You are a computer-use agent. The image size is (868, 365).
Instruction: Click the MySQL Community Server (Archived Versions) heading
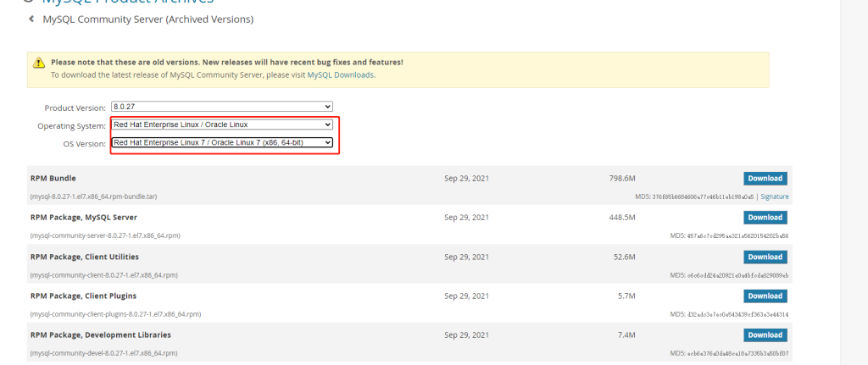coord(147,19)
